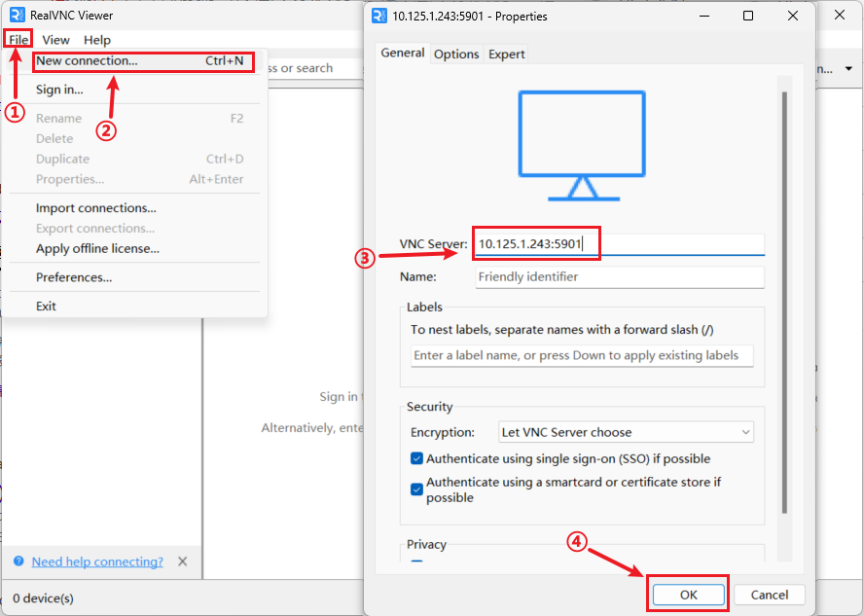
Task: Close the Properties dialog window
Action: tap(793, 16)
